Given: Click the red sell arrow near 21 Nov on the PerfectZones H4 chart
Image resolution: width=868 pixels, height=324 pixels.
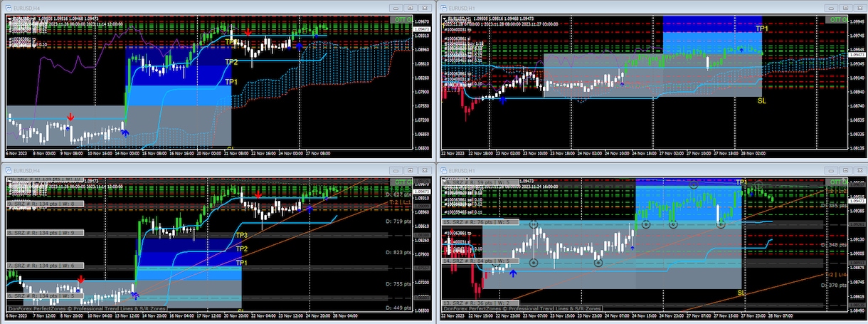Looking at the screenshot, I should (258, 195).
